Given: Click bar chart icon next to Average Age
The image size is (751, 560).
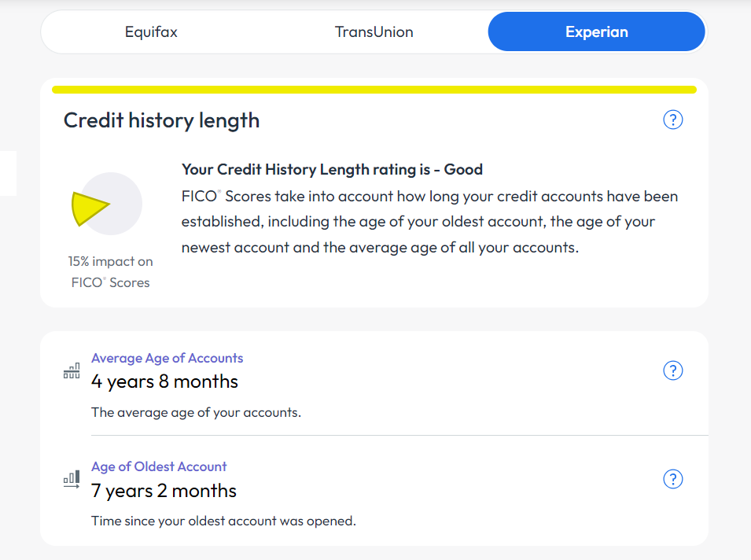Looking at the screenshot, I should 72,371.
